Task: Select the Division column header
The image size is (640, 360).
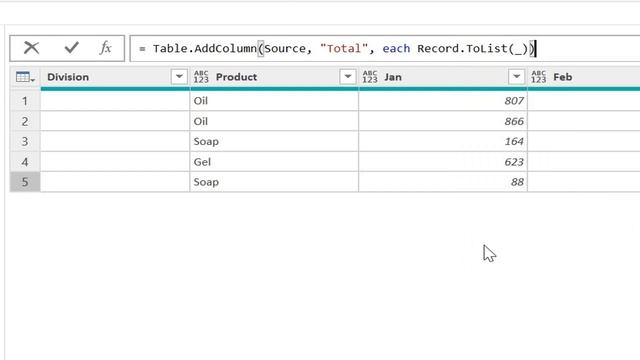Action: (68, 77)
